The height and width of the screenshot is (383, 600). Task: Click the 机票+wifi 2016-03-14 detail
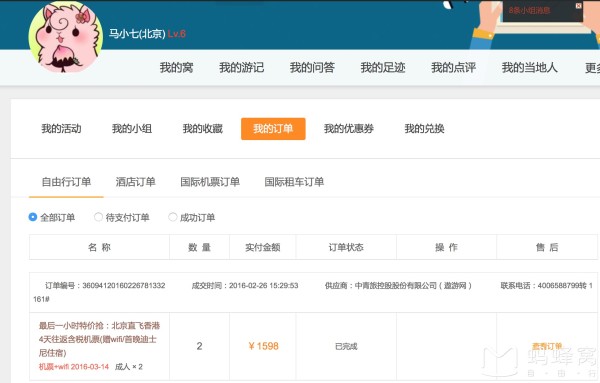[74, 367]
